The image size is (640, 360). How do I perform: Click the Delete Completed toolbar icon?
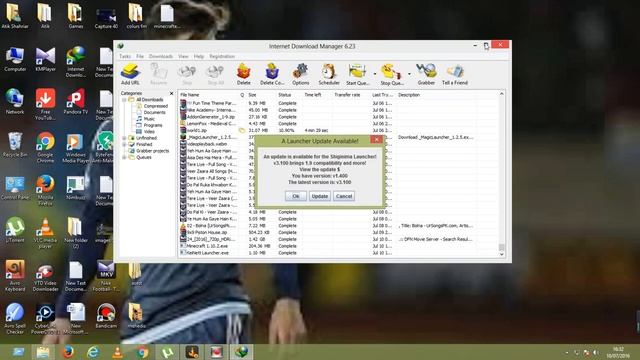click(x=272, y=74)
